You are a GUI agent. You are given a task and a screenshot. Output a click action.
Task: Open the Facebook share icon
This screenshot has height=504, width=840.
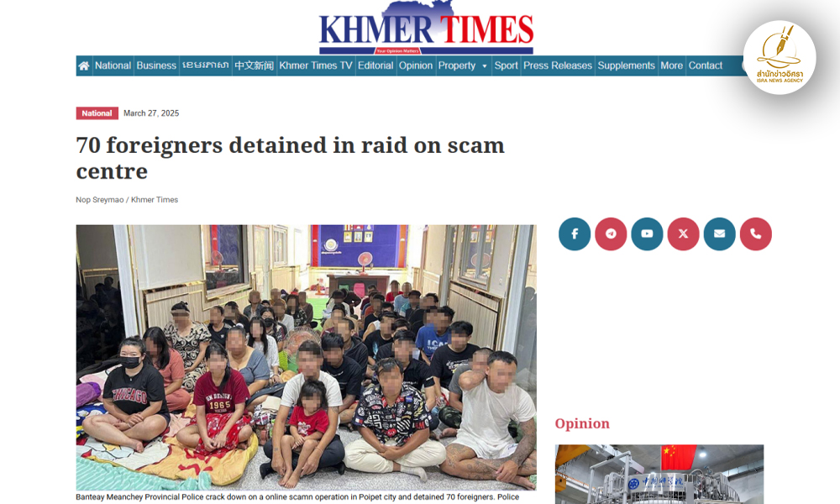575,234
